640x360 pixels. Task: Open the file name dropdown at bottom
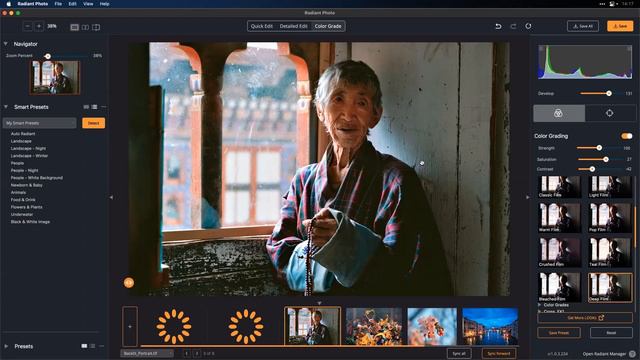[147, 353]
